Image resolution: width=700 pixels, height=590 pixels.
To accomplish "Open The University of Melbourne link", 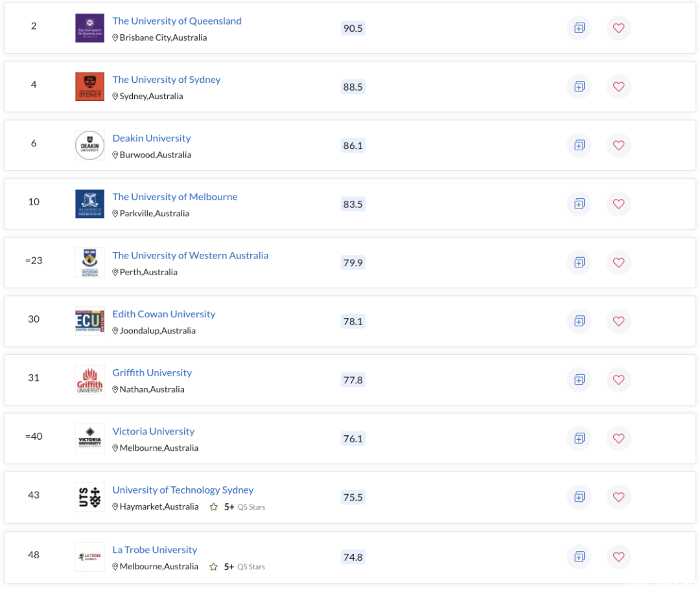I will point(174,197).
